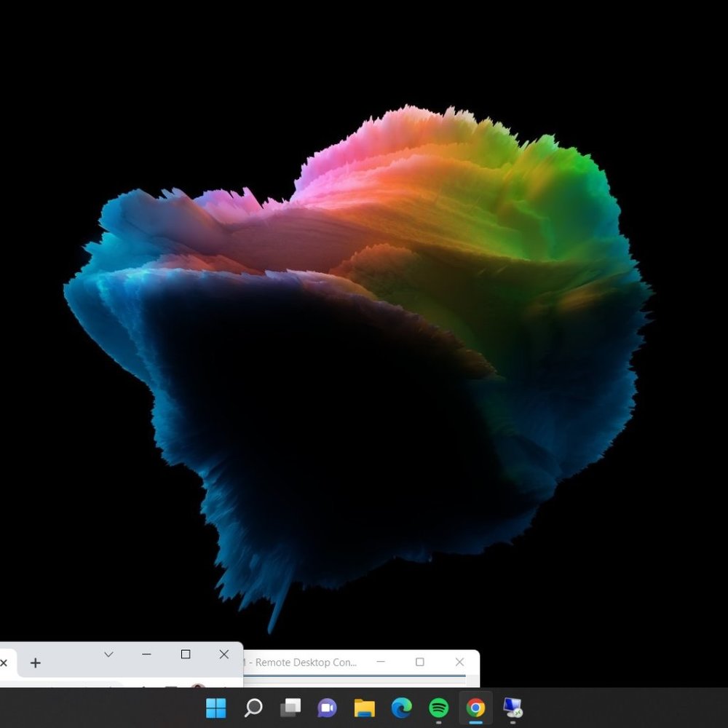Open the Windows Start menu
Screen dimensions: 728x728
click(216, 708)
